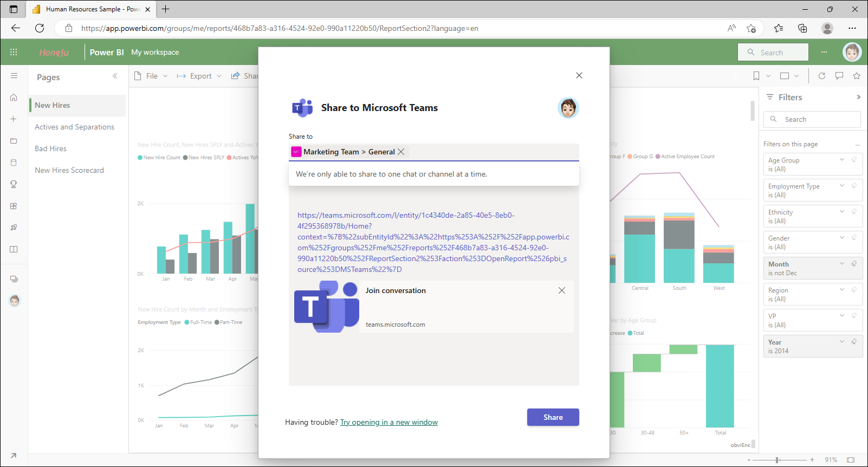Click the favorite star icon in toolbar
The width and height of the screenshot is (868, 467).
pyautogui.click(x=857, y=76)
